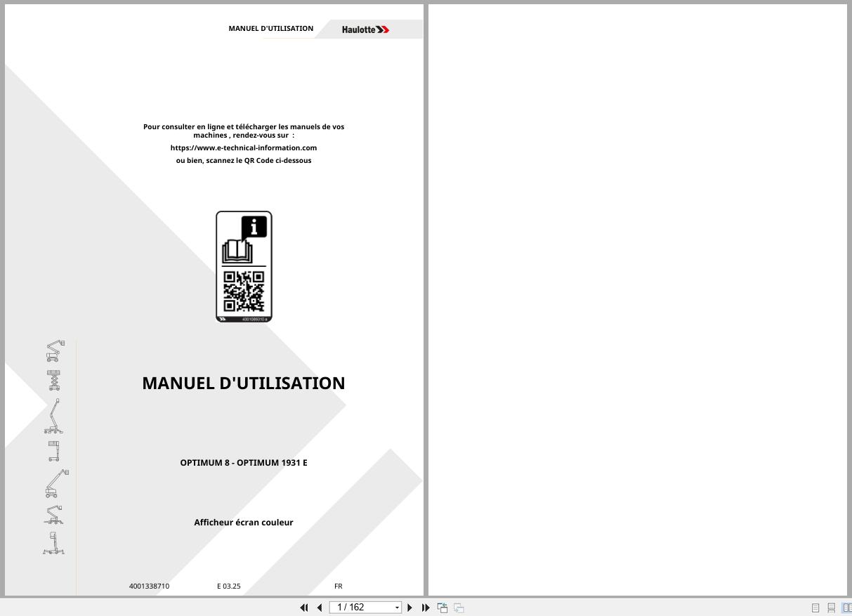
Task: Click the topmost articulating boom icon
Action: 55,350
